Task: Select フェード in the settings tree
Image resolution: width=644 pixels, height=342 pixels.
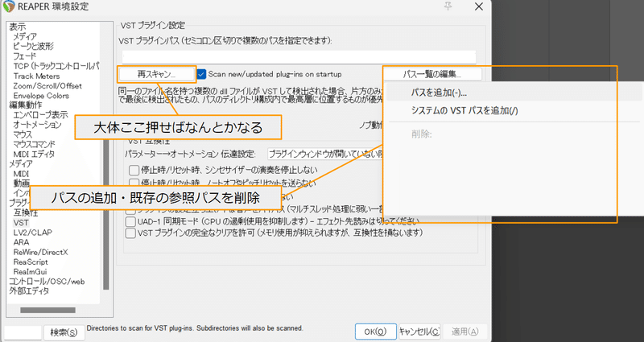Action: pyautogui.click(x=25, y=56)
